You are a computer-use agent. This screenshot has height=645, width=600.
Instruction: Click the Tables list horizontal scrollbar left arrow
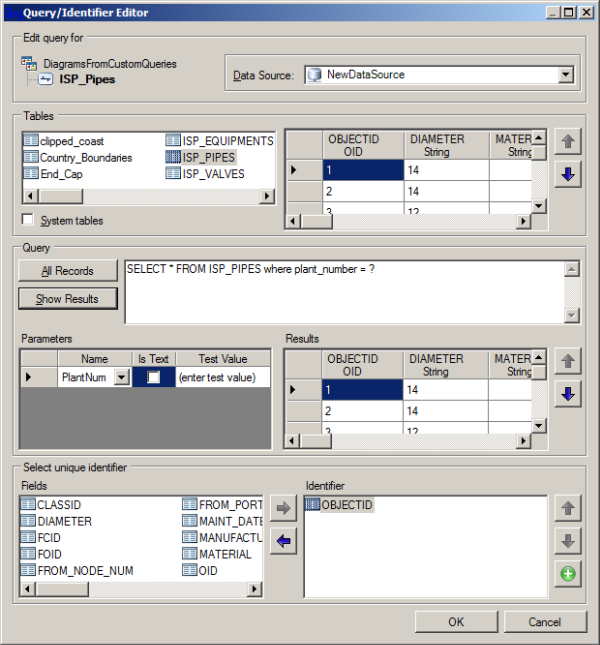[30, 196]
